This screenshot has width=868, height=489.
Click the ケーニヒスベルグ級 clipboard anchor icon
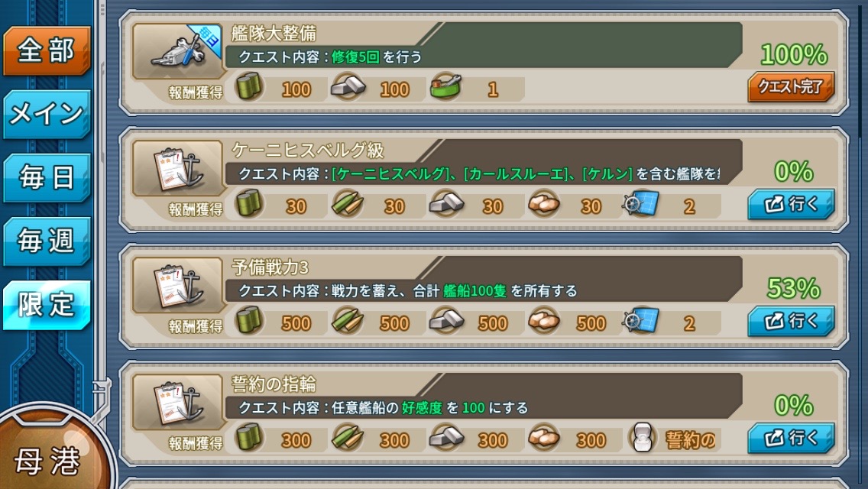pyautogui.click(x=178, y=168)
